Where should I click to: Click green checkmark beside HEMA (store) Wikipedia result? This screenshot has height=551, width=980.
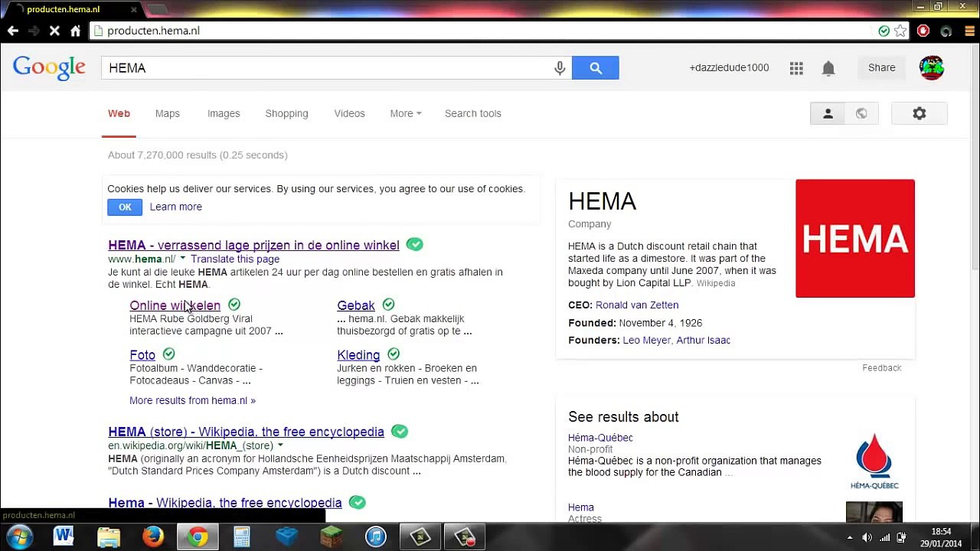point(400,431)
